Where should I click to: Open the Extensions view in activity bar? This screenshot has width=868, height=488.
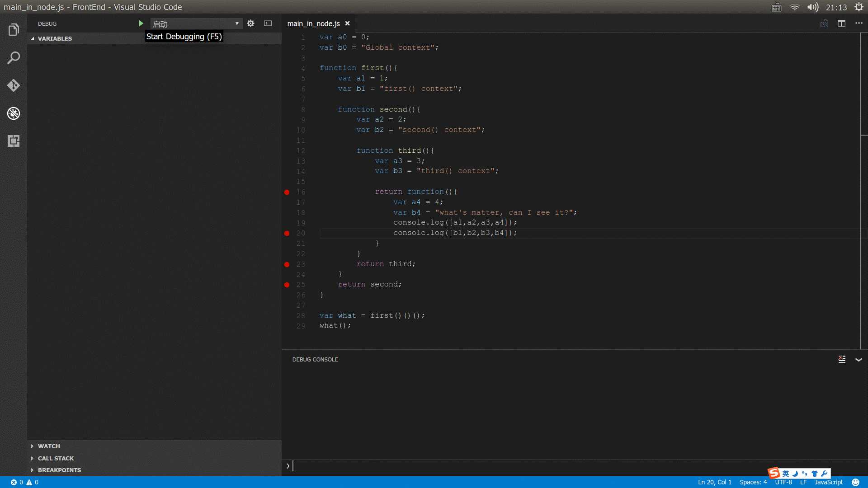pos(14,141)
